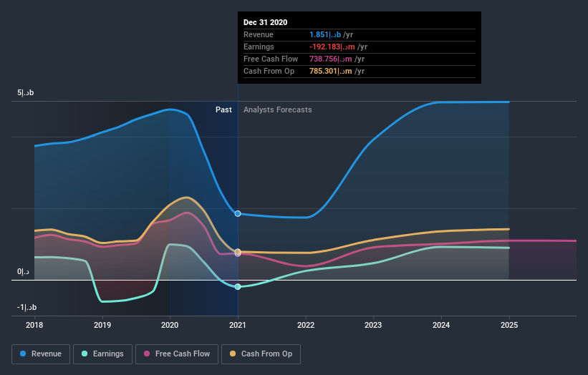Select the Earnings data point at 2021
The image size is (588, 375).
[238, 286]
